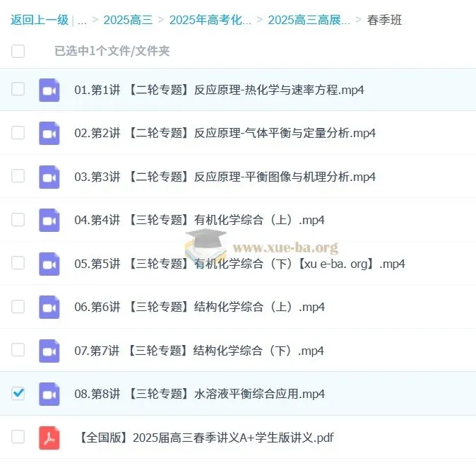The image size is (476, 468).
Task: Check the box for 02.第2讲 video
Action: [18, 132]
